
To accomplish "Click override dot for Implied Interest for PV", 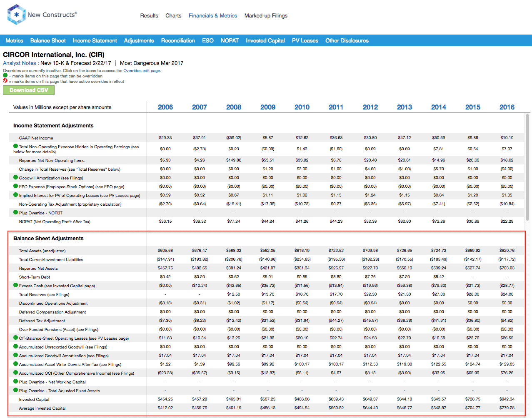I will (16, 195).
